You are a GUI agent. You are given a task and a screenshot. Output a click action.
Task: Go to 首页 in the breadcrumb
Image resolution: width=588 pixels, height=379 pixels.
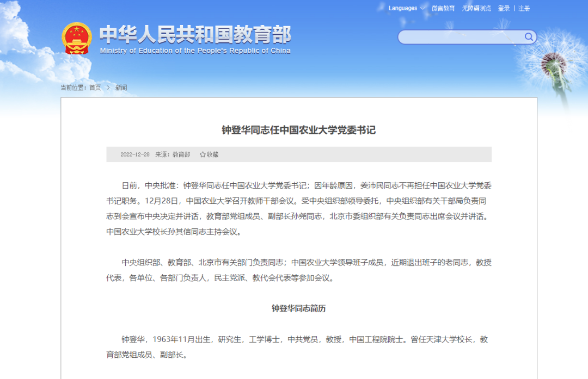pyautogui.click(x=95, y=88)
